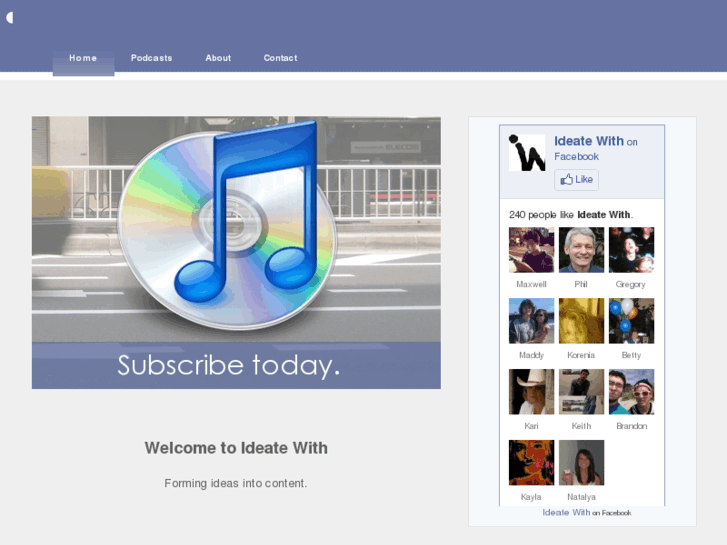727x545 pixels.
Task: Click the name Korenia under photo
Action: click(581, 355)
